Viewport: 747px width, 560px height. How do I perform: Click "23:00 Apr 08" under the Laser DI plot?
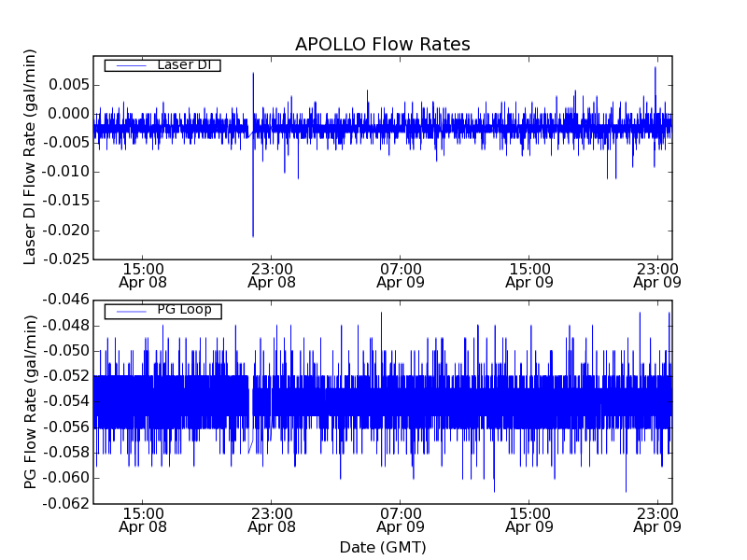272,276
